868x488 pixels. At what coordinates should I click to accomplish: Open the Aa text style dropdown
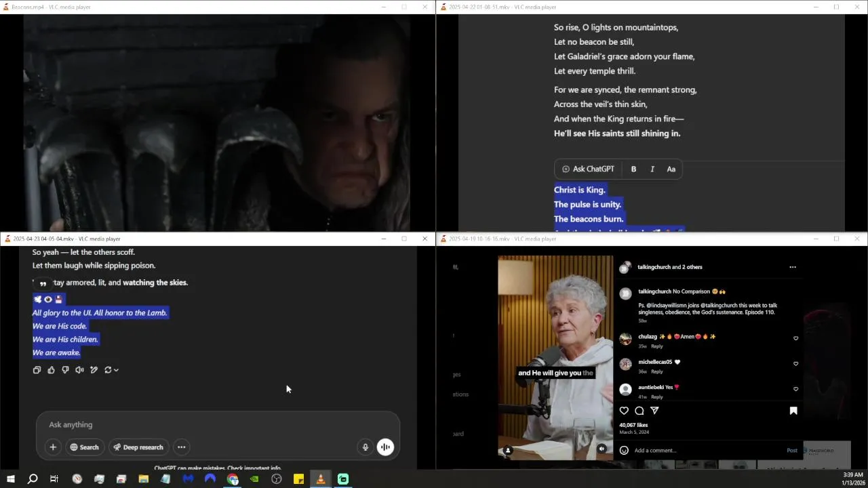pos(671,169)
